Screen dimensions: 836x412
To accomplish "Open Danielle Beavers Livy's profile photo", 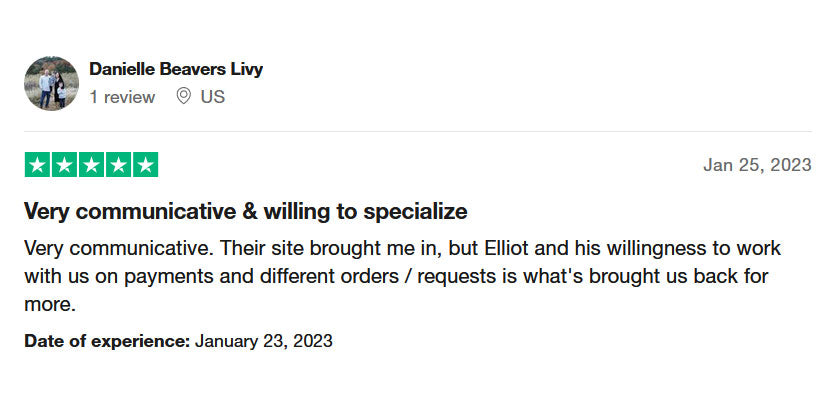I will pyautogui.click(x=51, y=83).
